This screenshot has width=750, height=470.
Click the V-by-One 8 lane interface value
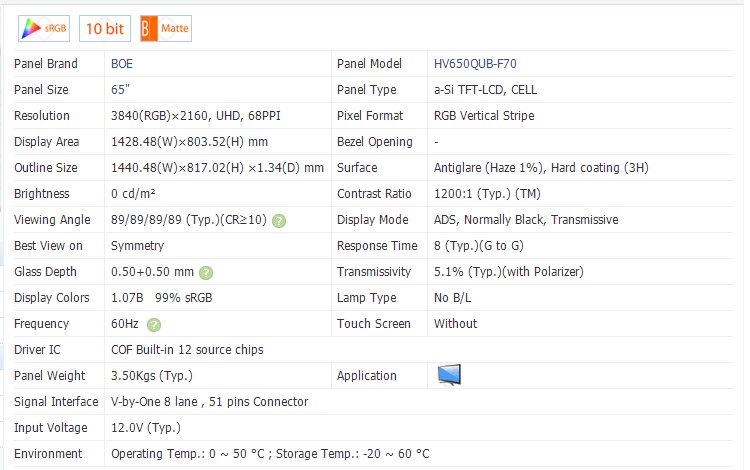[x=209, y=402]
